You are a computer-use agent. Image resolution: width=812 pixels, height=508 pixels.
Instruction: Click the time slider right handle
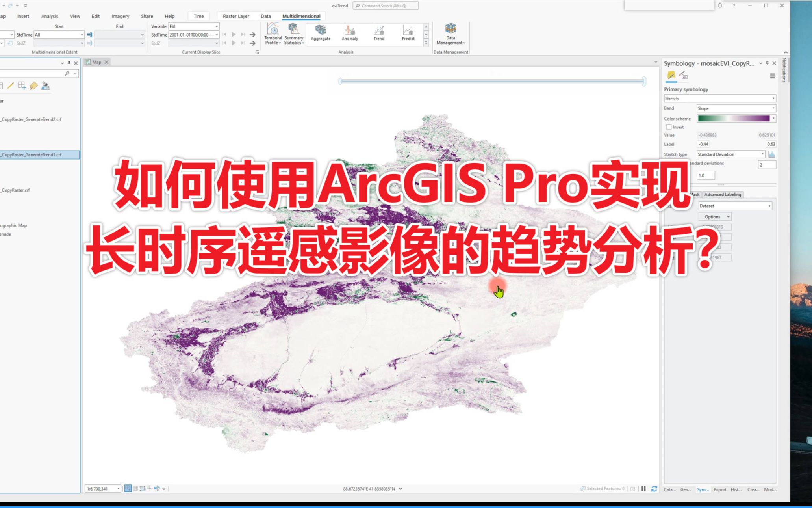[x=644, y=81]
